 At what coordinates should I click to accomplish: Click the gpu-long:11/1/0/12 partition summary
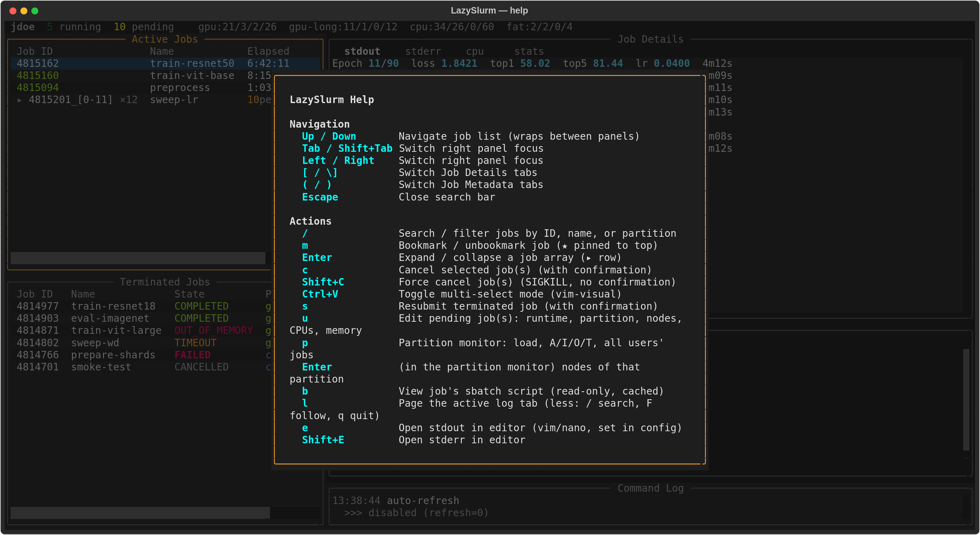click(x=343, y=27)
